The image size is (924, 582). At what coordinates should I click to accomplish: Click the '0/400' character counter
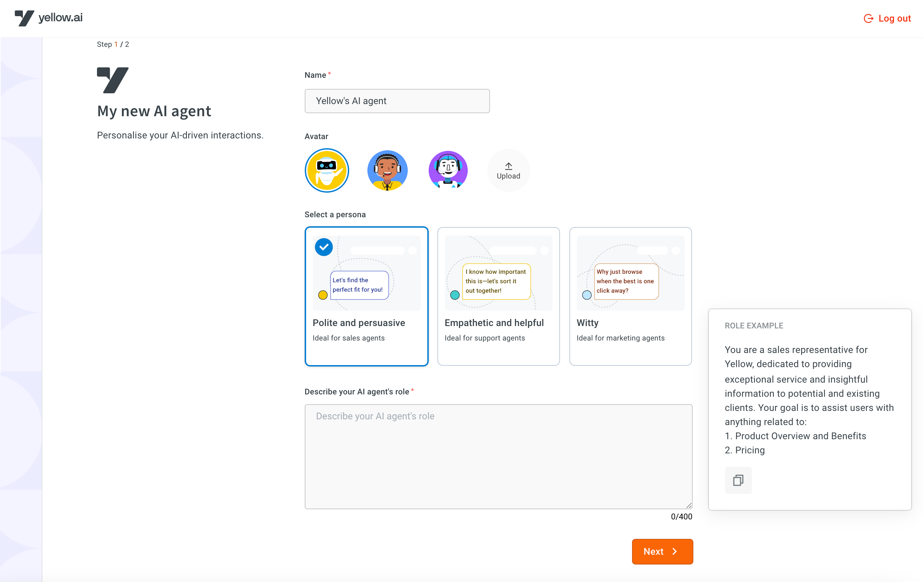681,516
